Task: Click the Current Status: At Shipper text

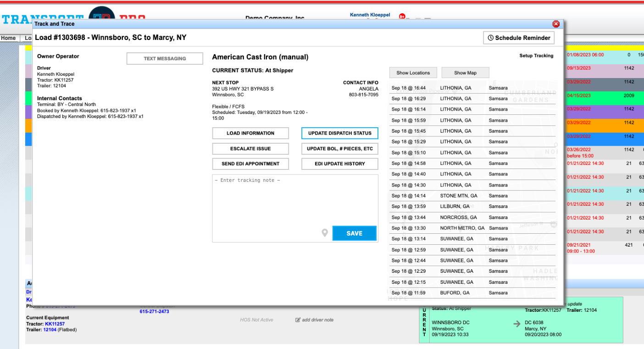Action: pyautogui.click(x=253, y=70)
